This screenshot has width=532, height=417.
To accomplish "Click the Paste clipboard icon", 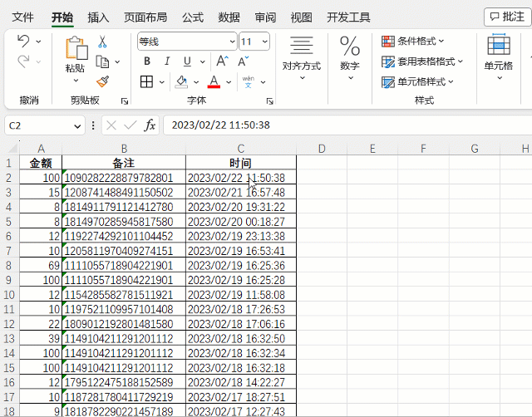I will coord(76,48).
